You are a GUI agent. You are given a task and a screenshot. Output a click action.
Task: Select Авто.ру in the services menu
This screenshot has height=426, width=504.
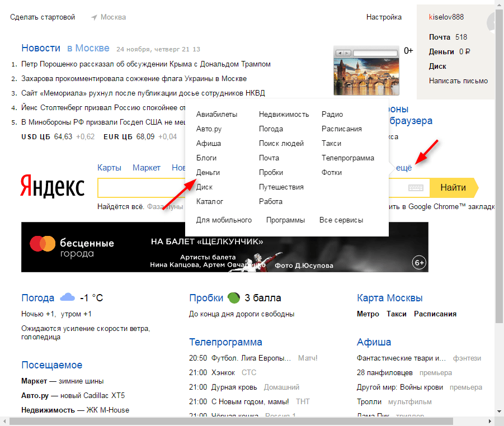tap(209, 129)
